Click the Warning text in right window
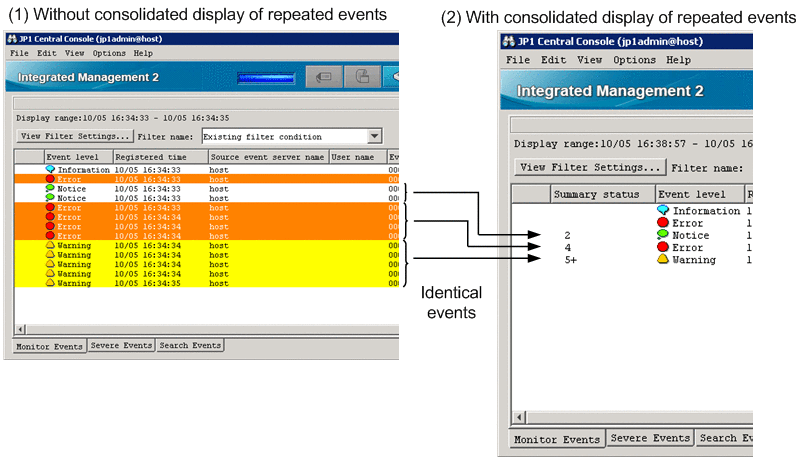The width and height of the screenshot is (800, 461). tap(694, 260)
